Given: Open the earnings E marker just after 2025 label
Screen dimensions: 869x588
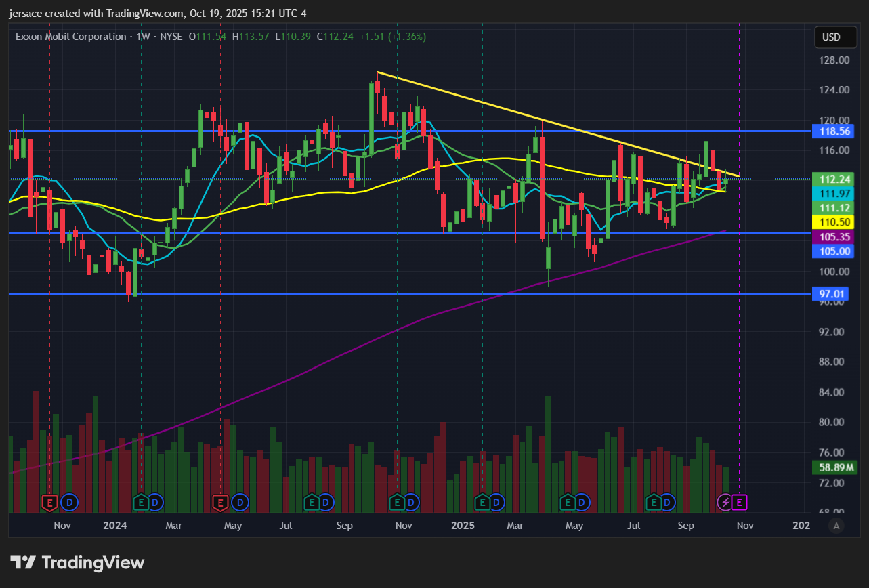Looking at the screenshot, I should point(482,502).
